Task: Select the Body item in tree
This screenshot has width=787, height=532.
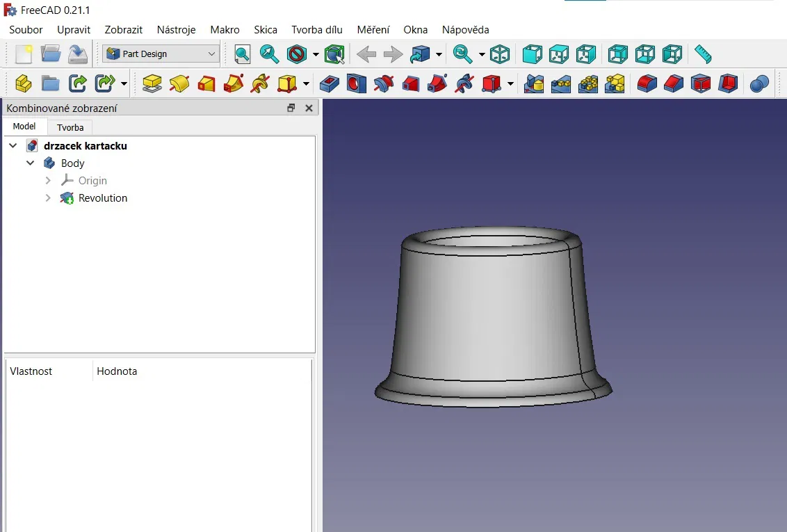Action: [x=72, y=163]
